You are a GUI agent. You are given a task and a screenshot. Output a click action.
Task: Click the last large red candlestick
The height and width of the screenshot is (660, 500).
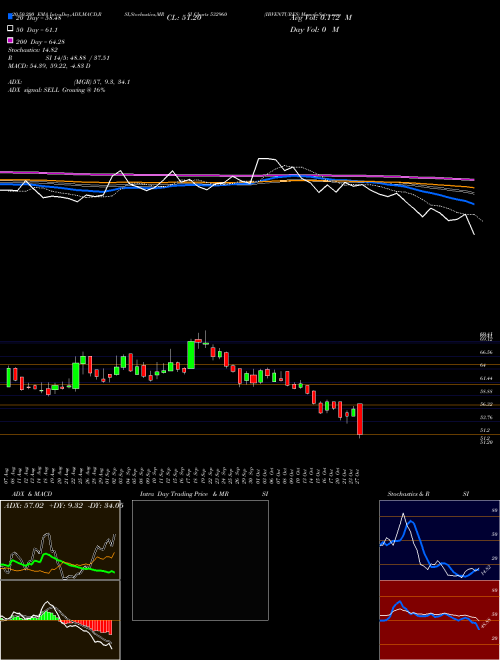click(360, 419)
